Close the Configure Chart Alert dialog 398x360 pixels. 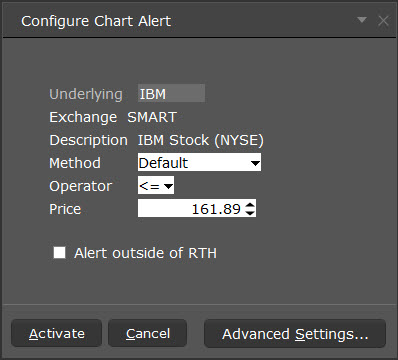point(383,21)
